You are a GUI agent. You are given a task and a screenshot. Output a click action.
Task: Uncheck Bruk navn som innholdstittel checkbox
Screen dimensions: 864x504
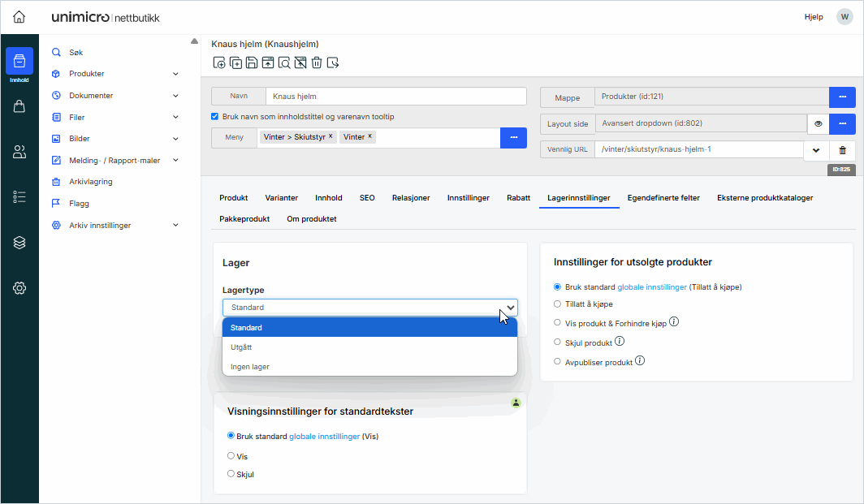tap(214, 116)
